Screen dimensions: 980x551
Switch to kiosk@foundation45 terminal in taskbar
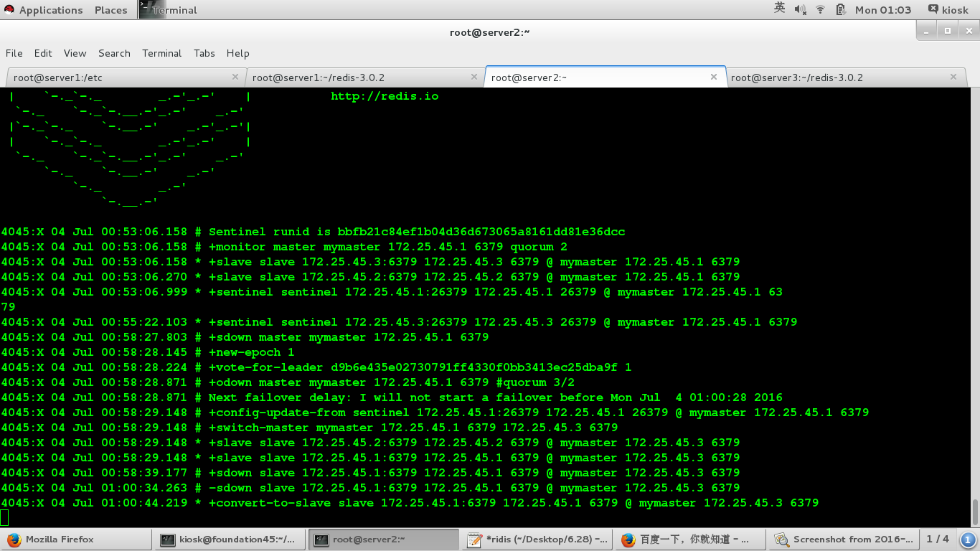coord(230,540)
